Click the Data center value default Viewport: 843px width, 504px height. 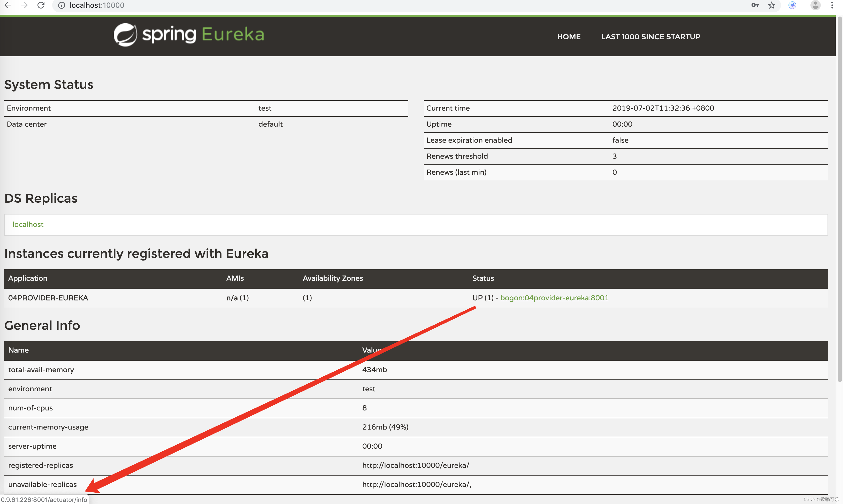(270, 124)
